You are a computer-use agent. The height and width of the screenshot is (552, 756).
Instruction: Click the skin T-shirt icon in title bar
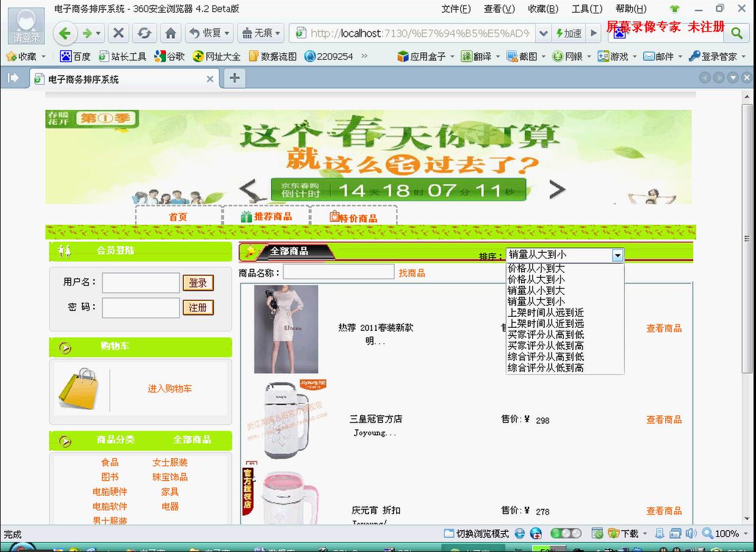click(x=674, y=9)
